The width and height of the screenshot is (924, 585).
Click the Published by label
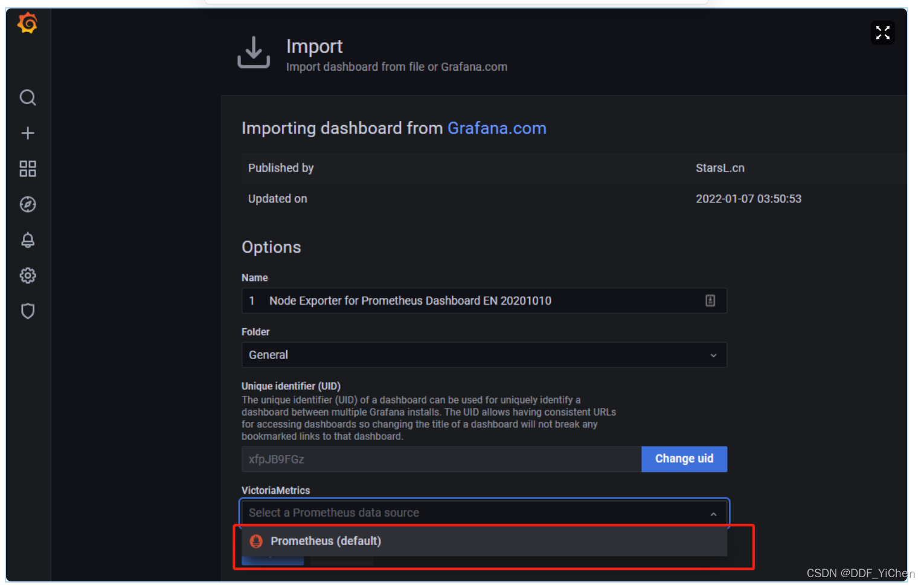tap(281, 168)
